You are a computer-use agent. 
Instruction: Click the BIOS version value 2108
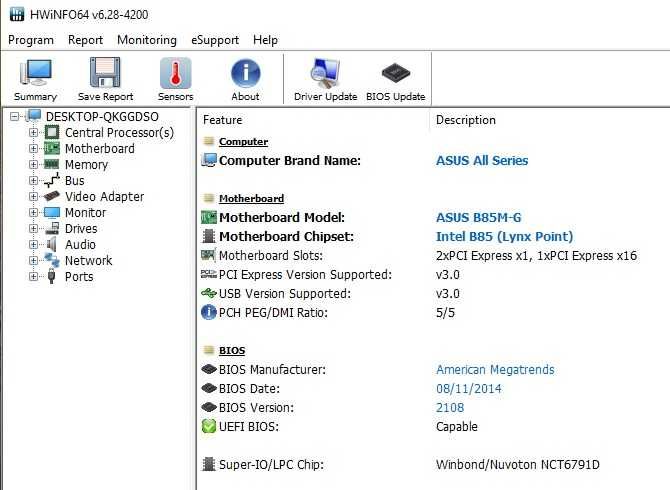point(450,408)
